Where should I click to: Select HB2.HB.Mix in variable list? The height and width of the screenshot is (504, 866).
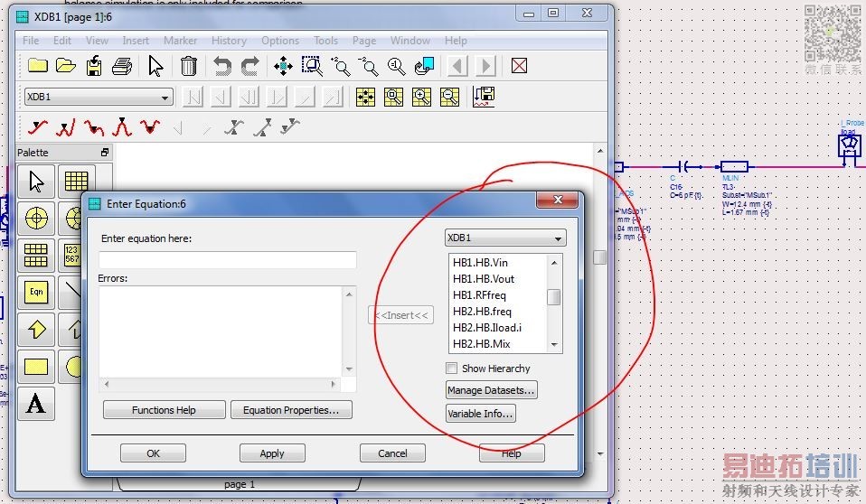(x=481, y=344)
